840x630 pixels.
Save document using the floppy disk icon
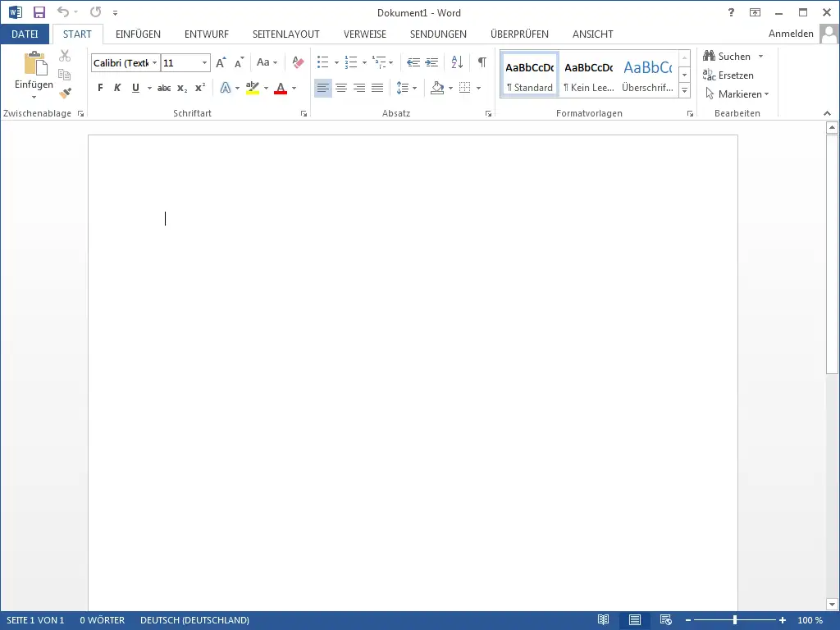(x=39, y=12)
